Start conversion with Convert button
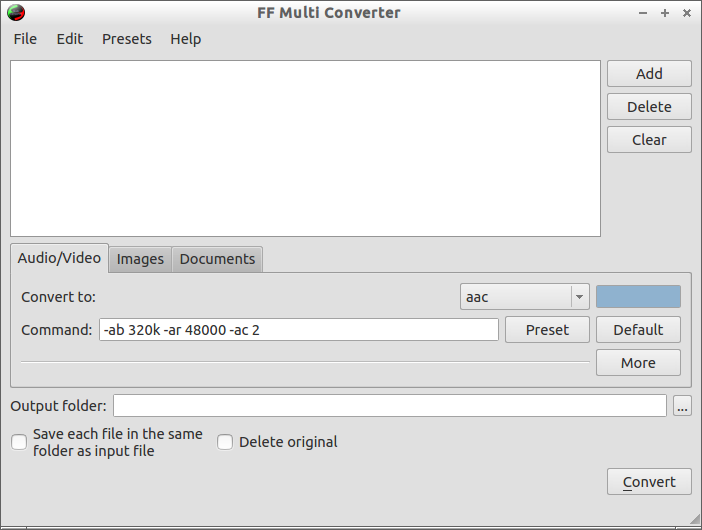The image size is (702, 530). [x=649, y=482]
